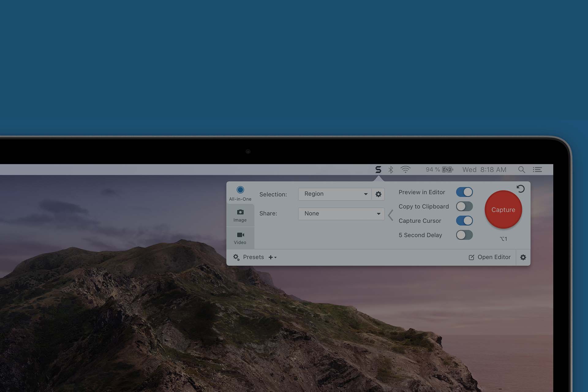Switch to the Image capture tab
Screen dimensions: 588x392
tap(240, 216)
